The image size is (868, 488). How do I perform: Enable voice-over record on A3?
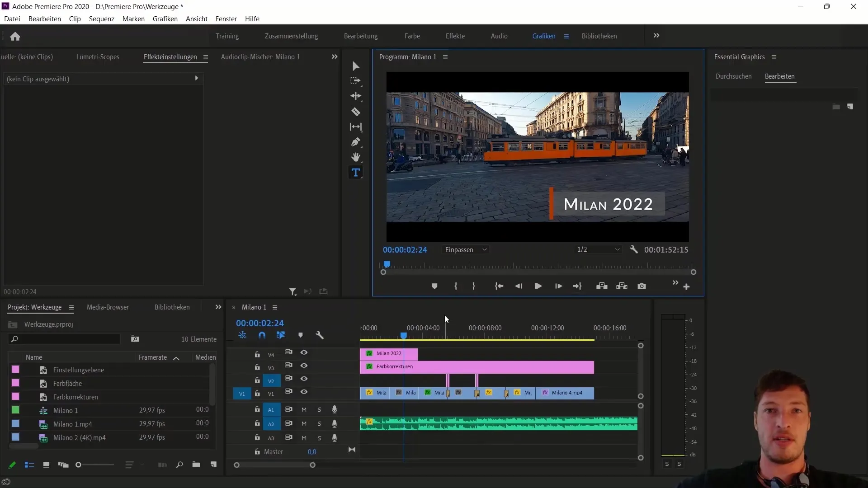click(x=335, y=438)
